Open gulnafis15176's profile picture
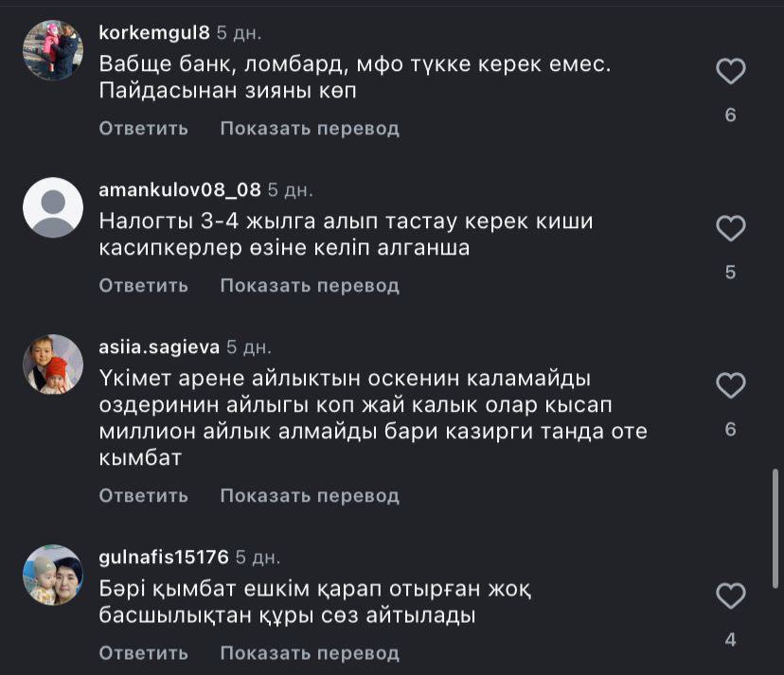This screenshot has width=784, height=675. click(x=53, y=575)
